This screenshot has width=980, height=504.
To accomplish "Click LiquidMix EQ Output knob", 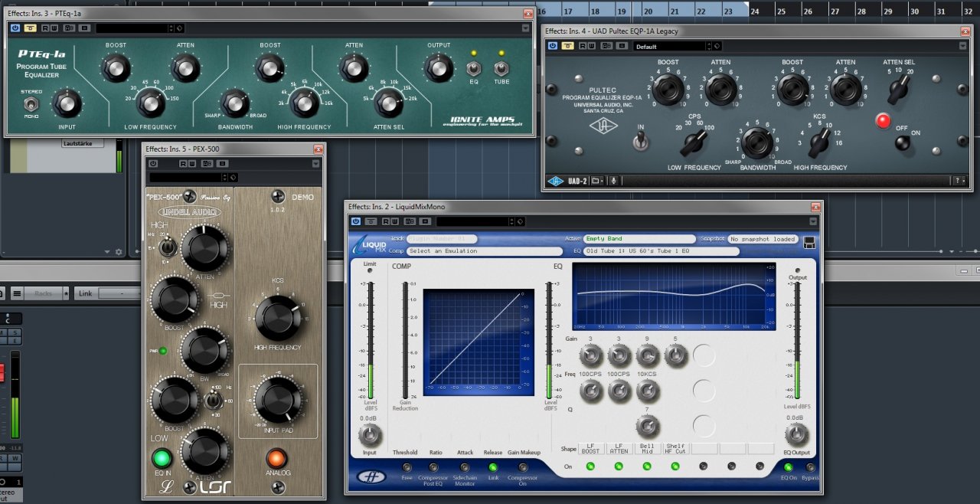I will click(797, 434).
